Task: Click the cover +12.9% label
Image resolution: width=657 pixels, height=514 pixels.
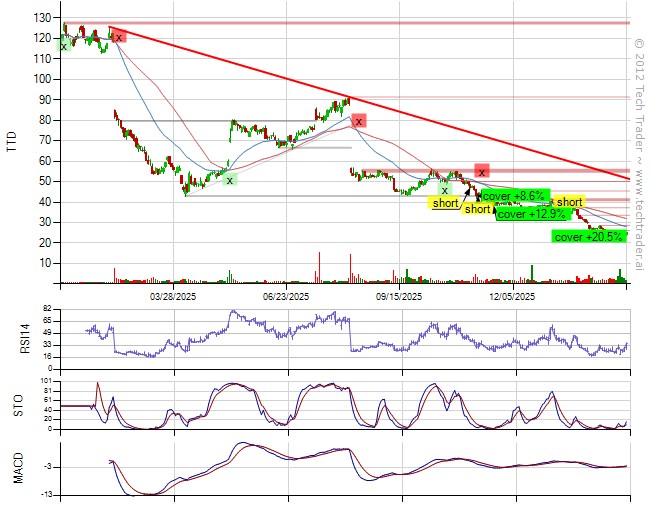Action: [533, 214]
